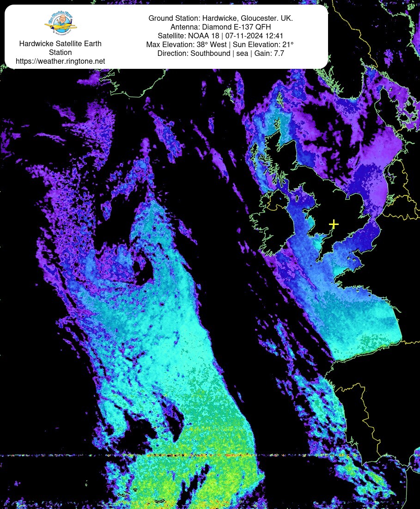
Task: Click the Hardwicke Satellite Earth Station title
Action: pos(60,48)
